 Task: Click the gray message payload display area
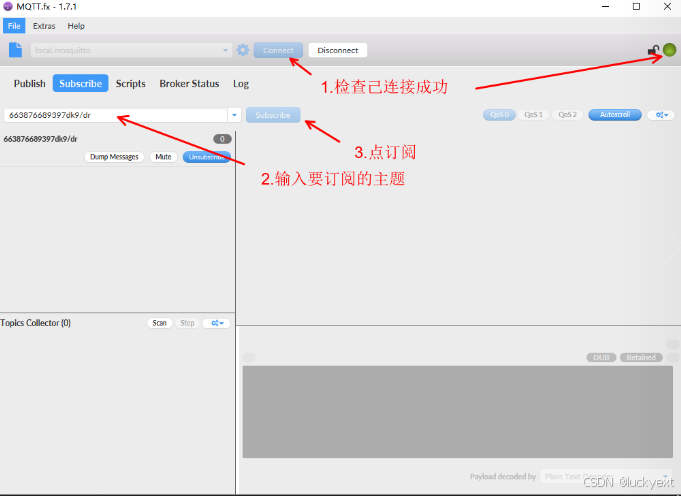[x=457, y=412]
